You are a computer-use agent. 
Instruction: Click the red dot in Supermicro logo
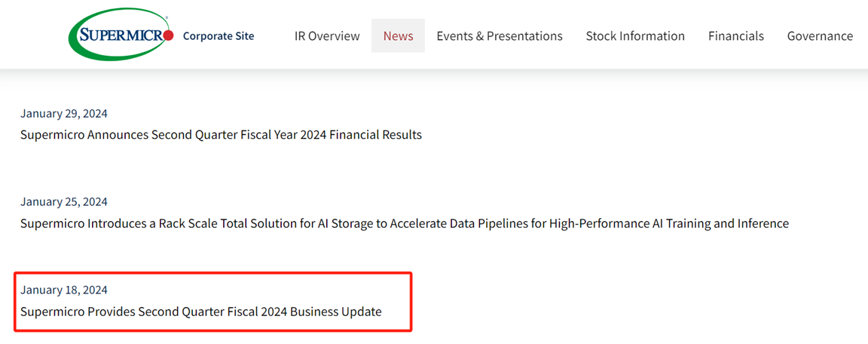pos(170,36)
